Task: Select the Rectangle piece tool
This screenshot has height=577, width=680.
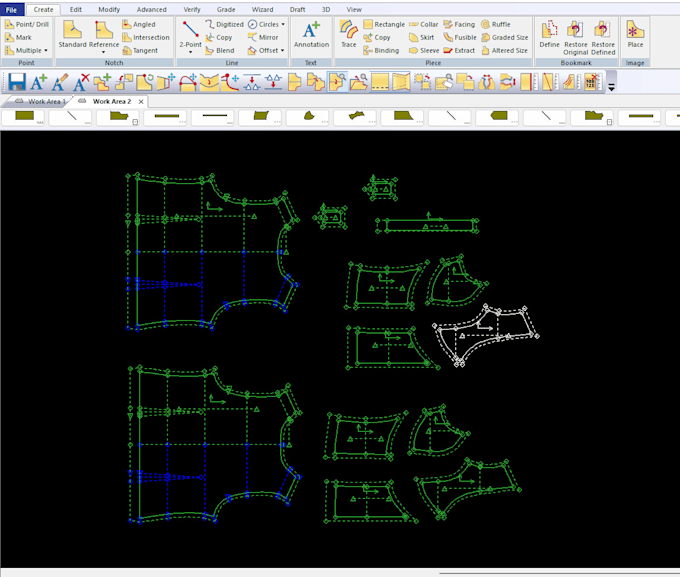Action: pyautogui.click(x=384, y=24)
